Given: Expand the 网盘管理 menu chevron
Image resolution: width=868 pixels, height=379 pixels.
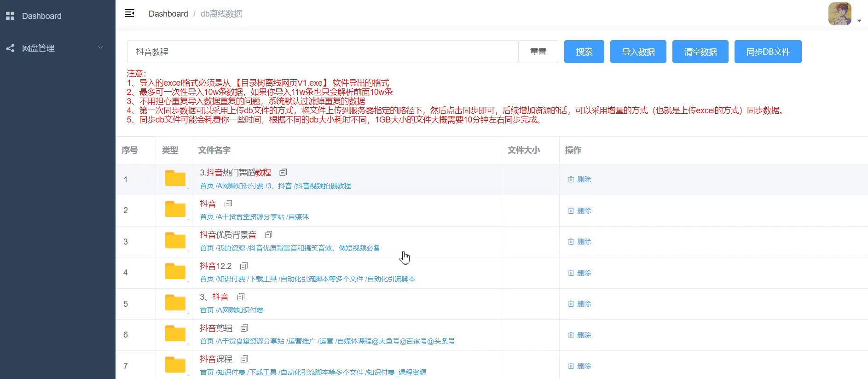Looking at the screenshot, I should pyautogui.click(x=100, y=47).
